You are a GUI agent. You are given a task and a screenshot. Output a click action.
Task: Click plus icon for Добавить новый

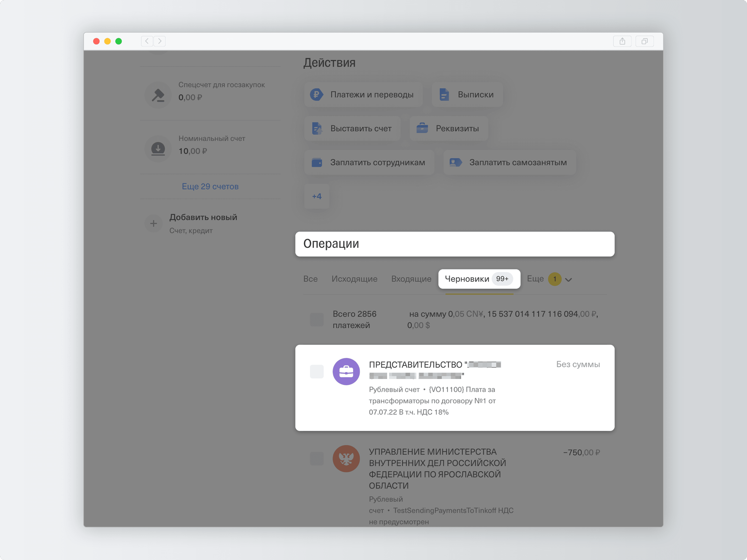coord(153,223)
